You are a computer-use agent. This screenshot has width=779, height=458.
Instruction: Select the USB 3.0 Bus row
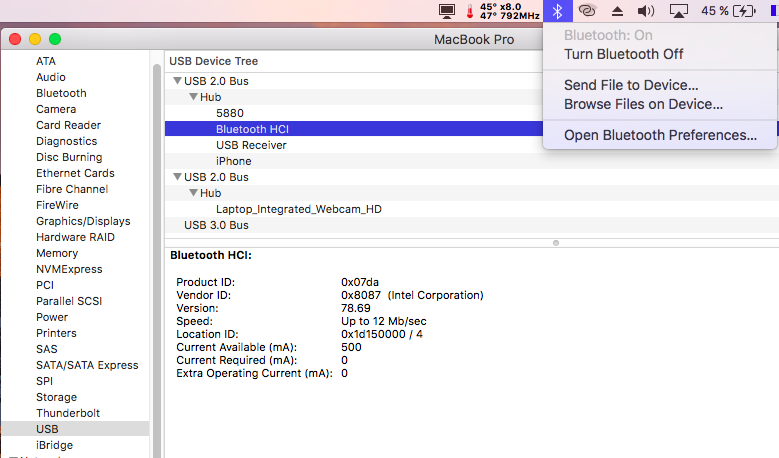(x=472, y=225)
